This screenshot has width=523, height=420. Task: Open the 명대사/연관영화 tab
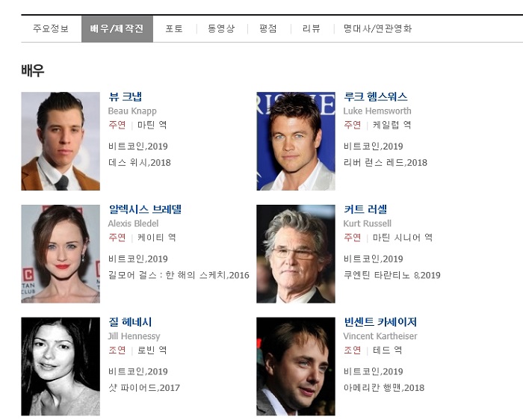(x=377, y=28)
